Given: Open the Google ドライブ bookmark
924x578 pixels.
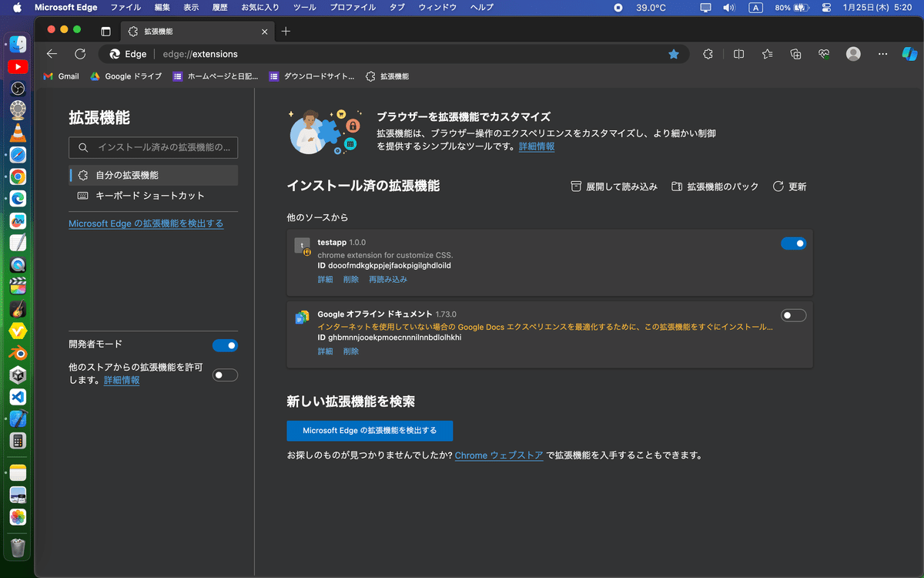Looking at the screenshot, I should click(126, 76).
